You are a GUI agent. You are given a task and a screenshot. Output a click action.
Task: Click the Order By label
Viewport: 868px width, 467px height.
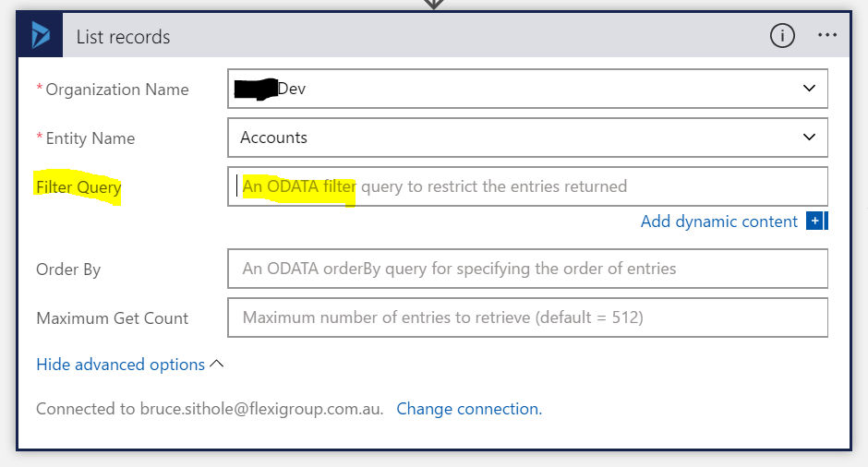tap(68, 269)
